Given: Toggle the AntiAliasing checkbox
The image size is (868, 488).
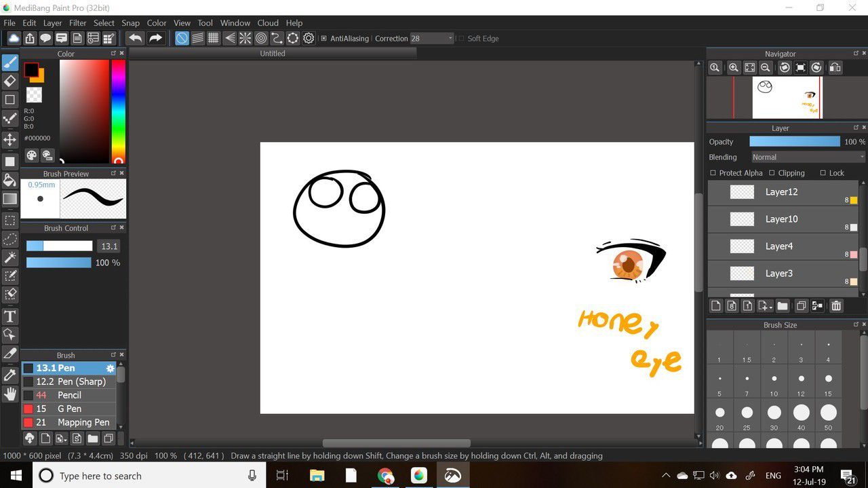Looking at the screenshot, I should pyautogui.click(x=324, y=39).
